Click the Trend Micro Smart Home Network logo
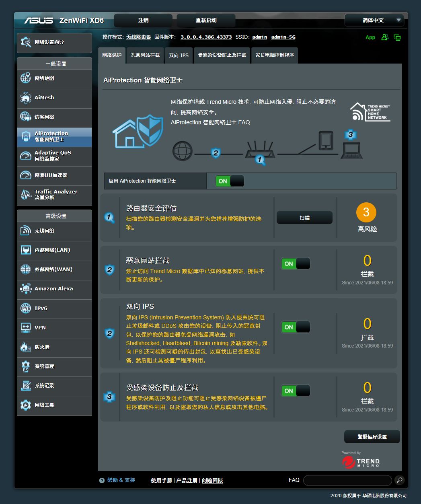Image resolution: width=421 pixels, height=504 pixels. (x=370, y=111)
